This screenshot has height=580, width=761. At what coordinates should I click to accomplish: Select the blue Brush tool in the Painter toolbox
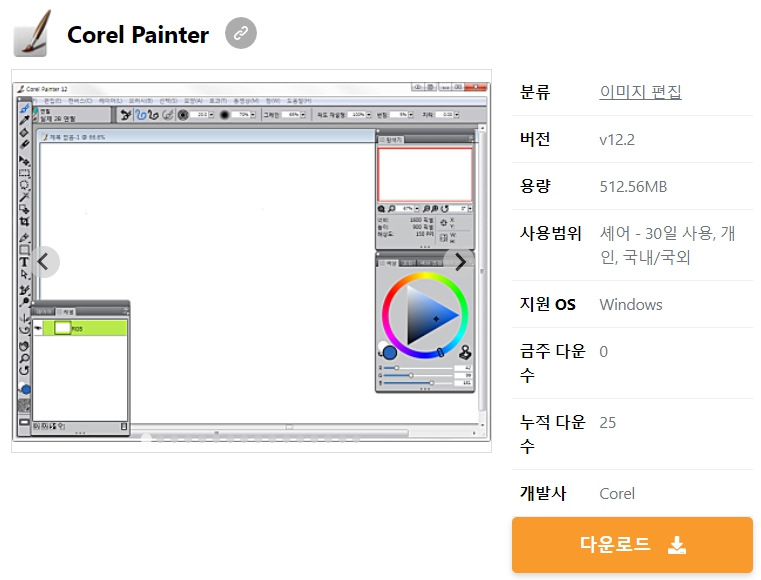[24, 109]
